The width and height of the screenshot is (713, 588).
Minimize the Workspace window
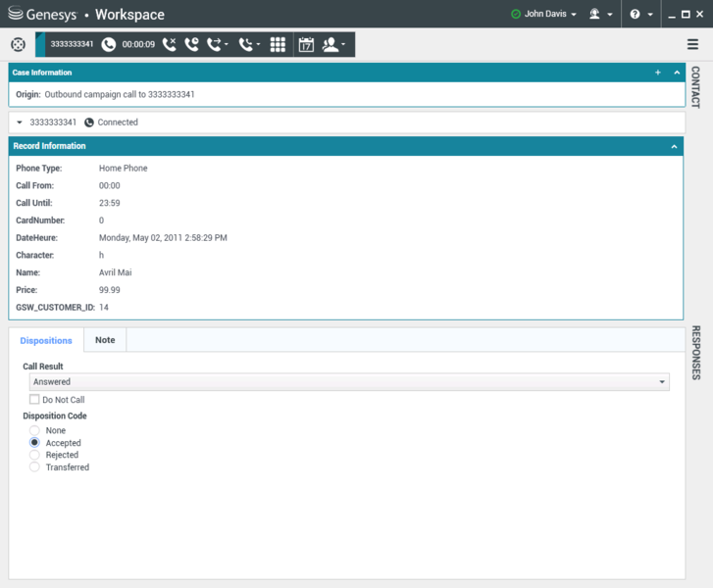point(672,15)
